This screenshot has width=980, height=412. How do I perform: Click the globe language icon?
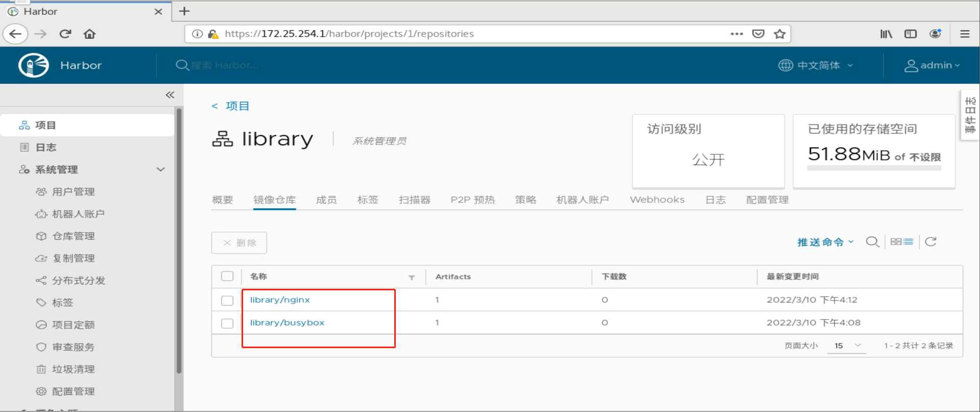(x=785, y=65)
